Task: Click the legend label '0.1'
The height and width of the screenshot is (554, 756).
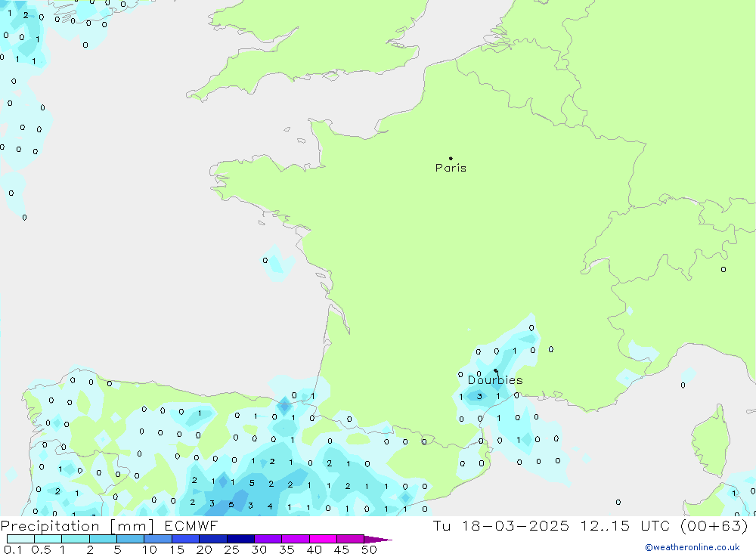Action: pyautogui.click(x=13, y=549)
